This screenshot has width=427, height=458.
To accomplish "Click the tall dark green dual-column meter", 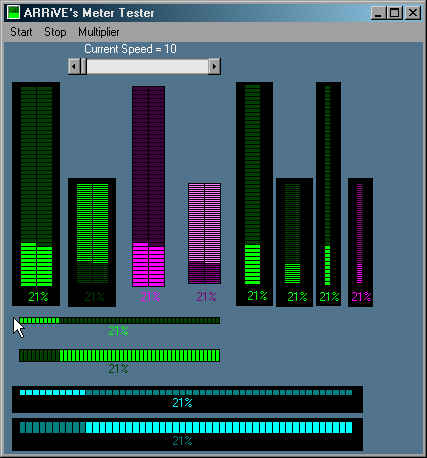I will pos(36,194).
